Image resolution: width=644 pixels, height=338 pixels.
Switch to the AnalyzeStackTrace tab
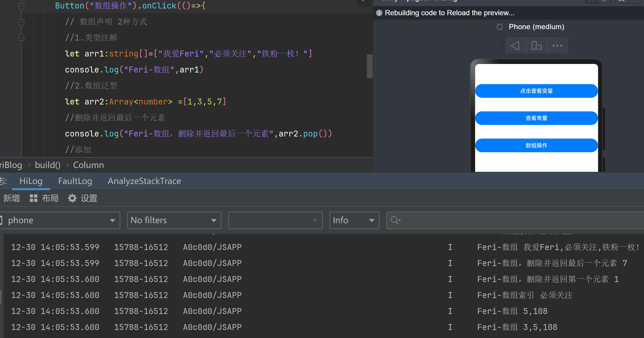pyautogui.click(x=144, y=181)
